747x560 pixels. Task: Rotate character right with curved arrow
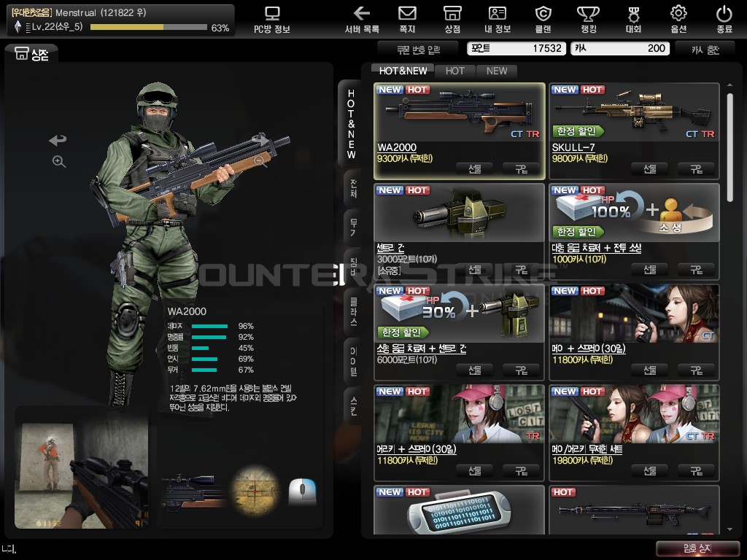(260, 139)
